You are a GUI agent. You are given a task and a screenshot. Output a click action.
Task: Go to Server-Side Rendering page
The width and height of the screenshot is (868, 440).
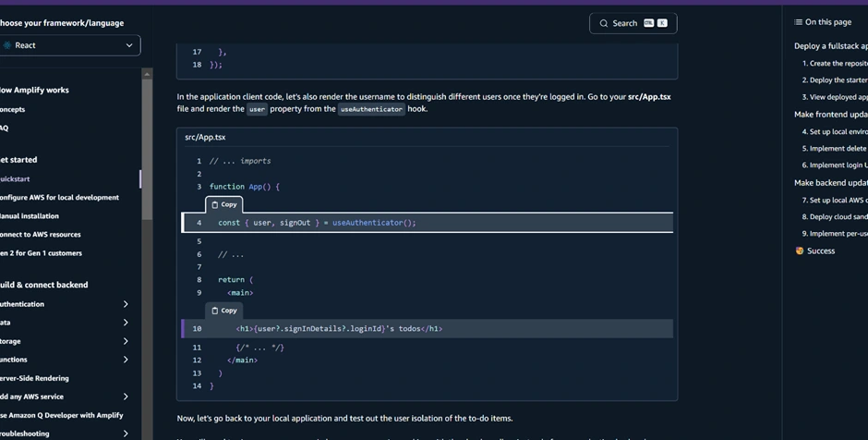35,378
